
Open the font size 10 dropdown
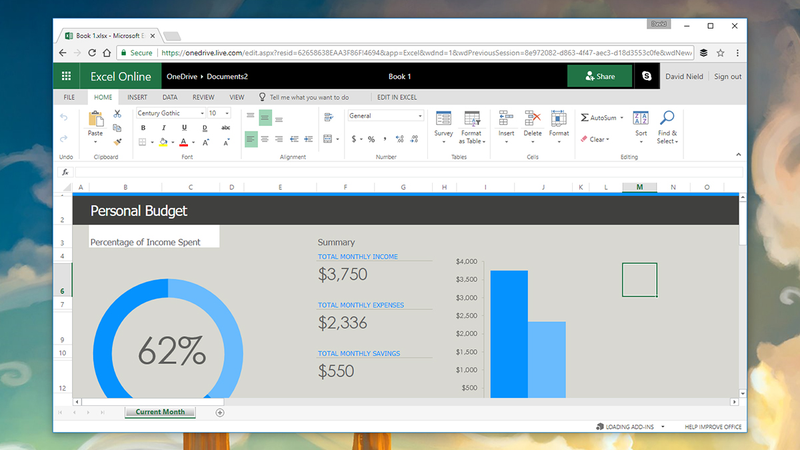click(227, 113)
